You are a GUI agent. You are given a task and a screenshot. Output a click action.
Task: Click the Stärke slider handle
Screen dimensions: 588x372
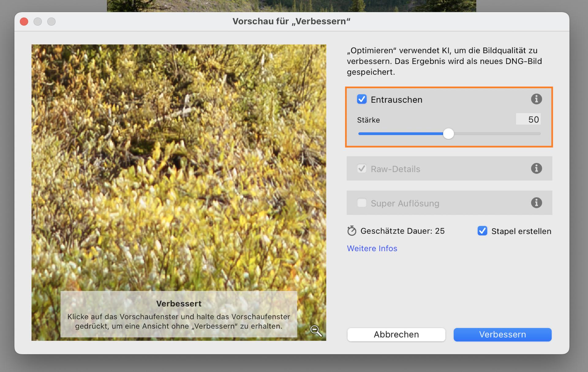point(448,134)
